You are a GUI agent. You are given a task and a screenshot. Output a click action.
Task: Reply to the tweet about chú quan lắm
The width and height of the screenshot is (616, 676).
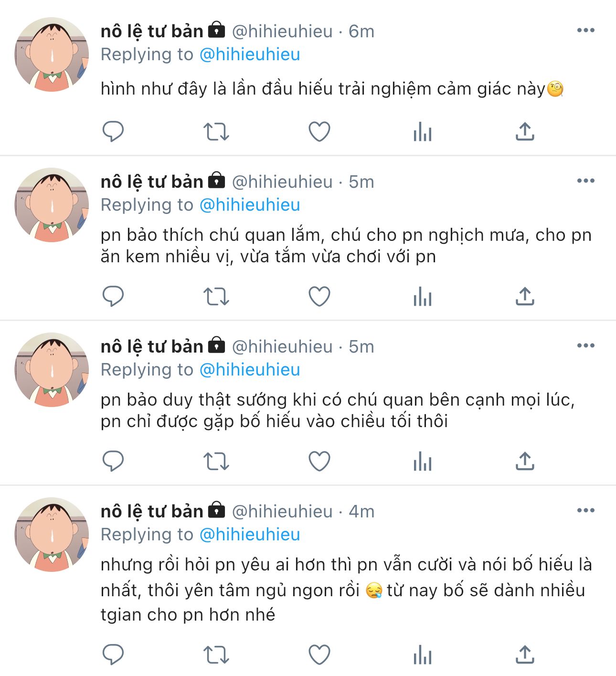pyautogui.click(x=113, y=296)
